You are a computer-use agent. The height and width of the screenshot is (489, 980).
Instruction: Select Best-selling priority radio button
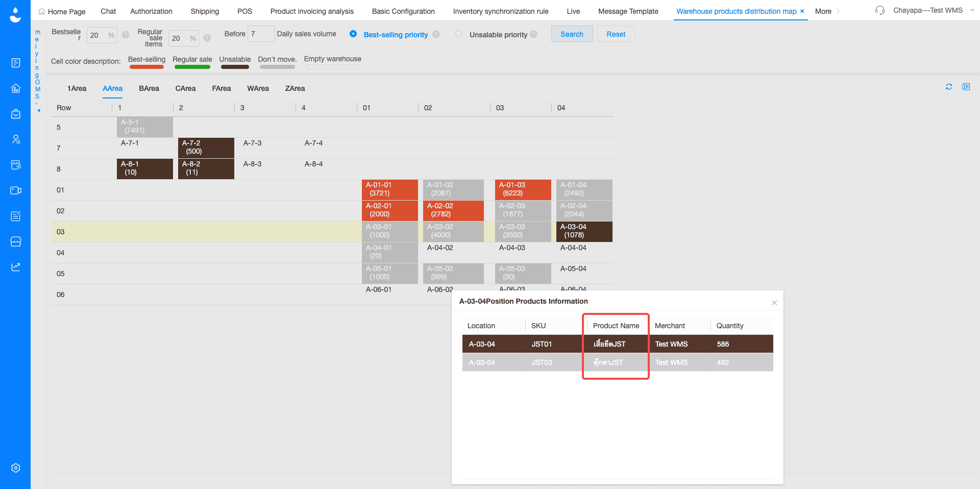tap(353, 34)
